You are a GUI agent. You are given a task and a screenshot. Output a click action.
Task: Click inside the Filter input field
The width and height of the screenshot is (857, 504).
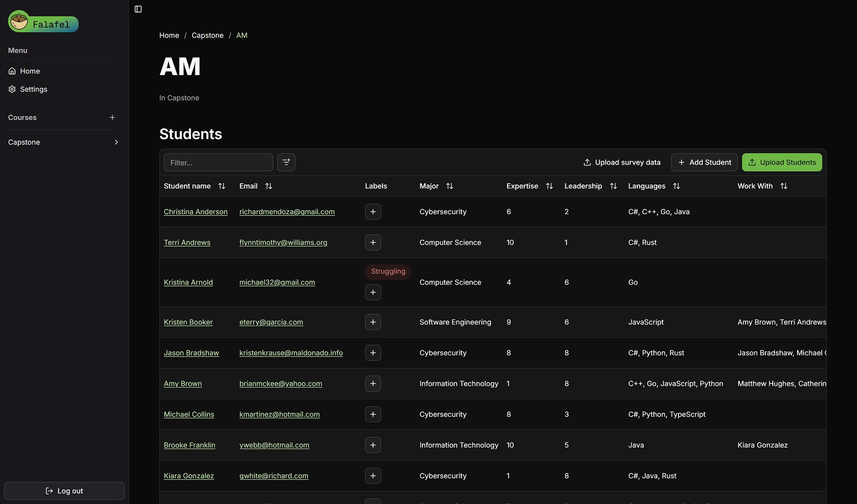tap(218, 162)
